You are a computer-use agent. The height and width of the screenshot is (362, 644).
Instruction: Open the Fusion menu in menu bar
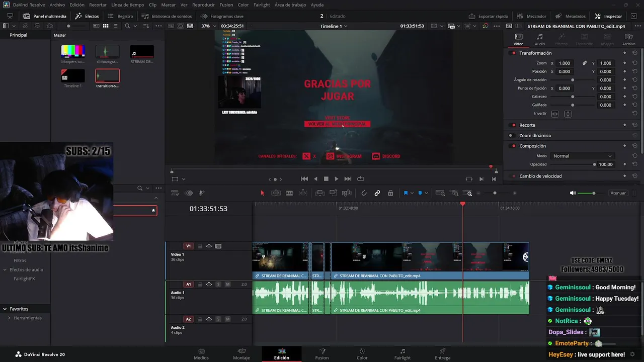pos(226,5)
